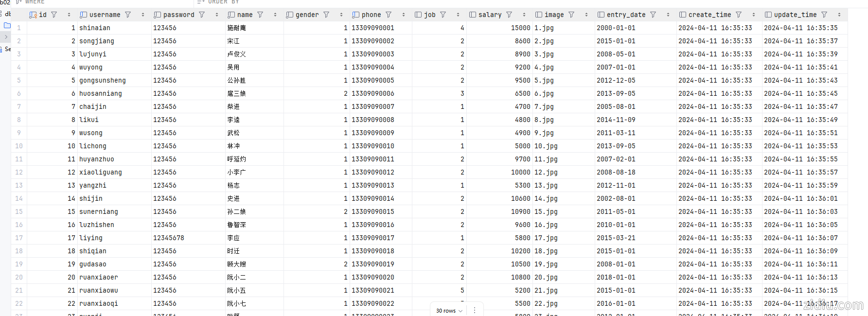Open the salary column filter funnel
This screenshot has width=868, height=316.
point(509,15)
